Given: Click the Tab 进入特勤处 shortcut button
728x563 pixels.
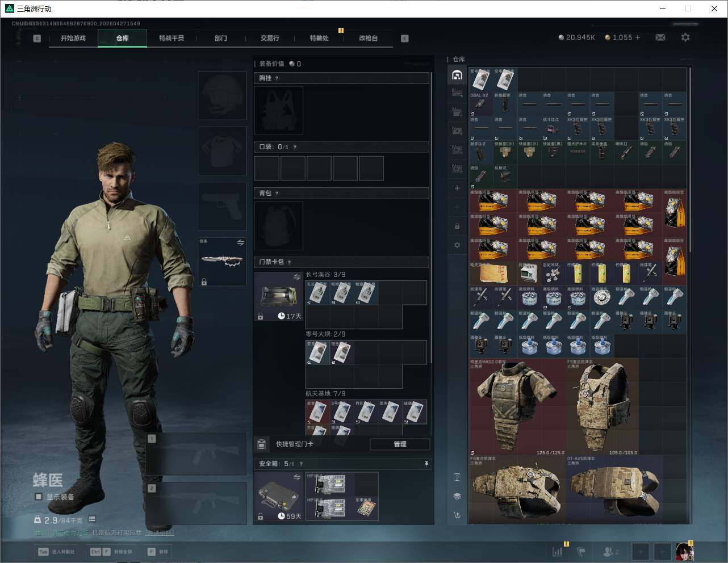Looking at the screenshot, I should 56,552.
